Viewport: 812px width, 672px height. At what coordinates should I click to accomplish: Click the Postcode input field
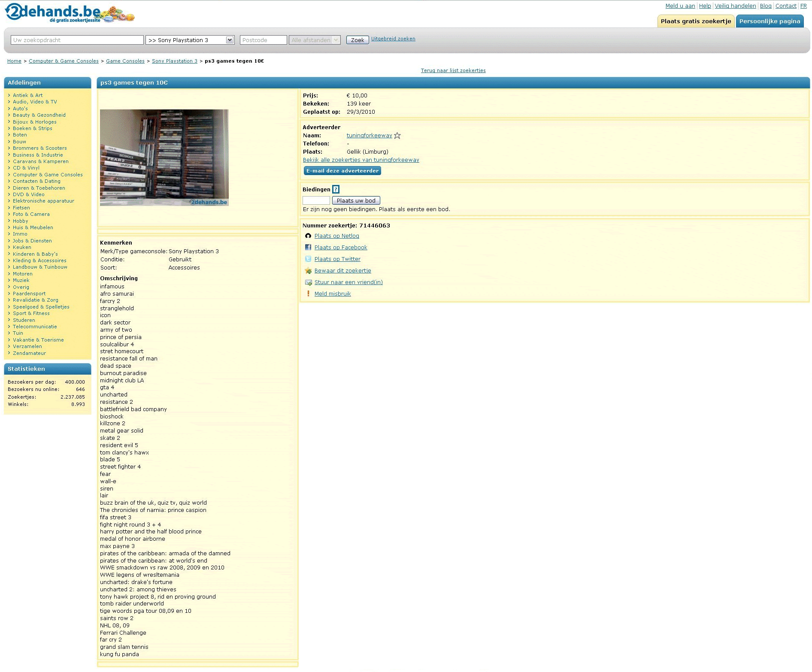[x=263, y=40]
